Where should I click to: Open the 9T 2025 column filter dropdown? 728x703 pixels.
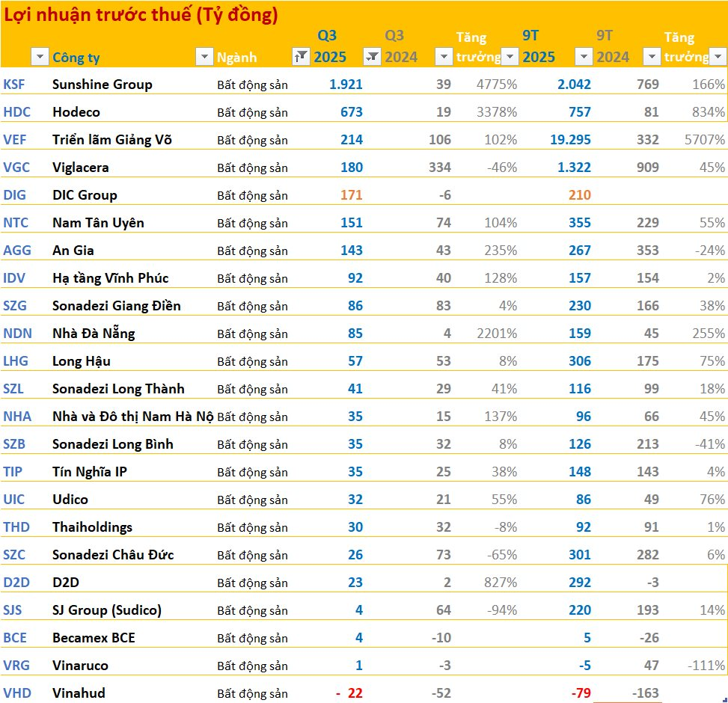[x=583, y=57]
